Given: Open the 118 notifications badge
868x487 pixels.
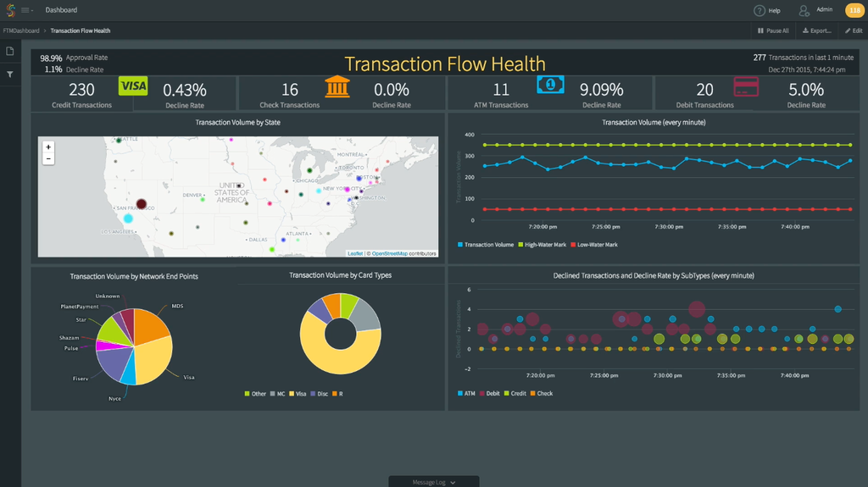Looking at the screenshot, I should click(x=852, y=10).
